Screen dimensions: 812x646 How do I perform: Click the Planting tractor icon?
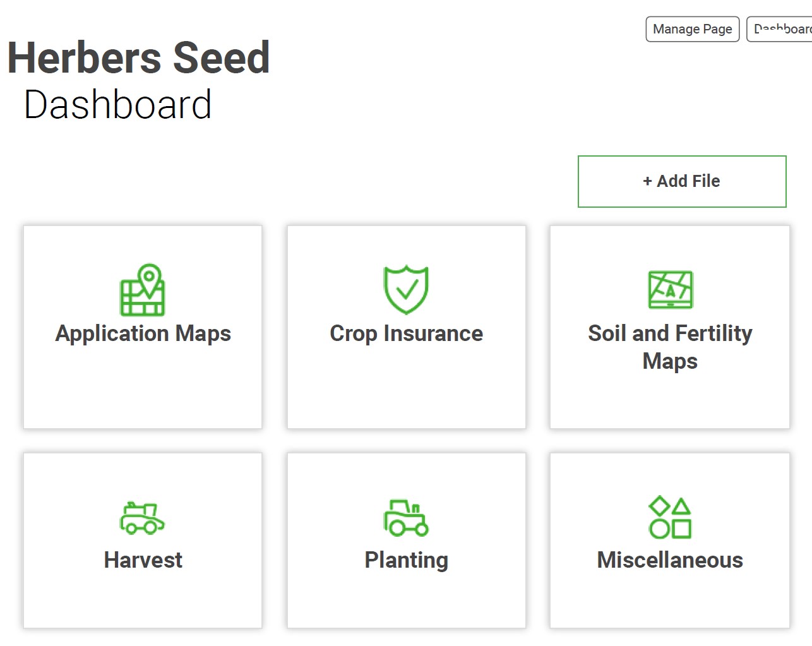(406, 518)
